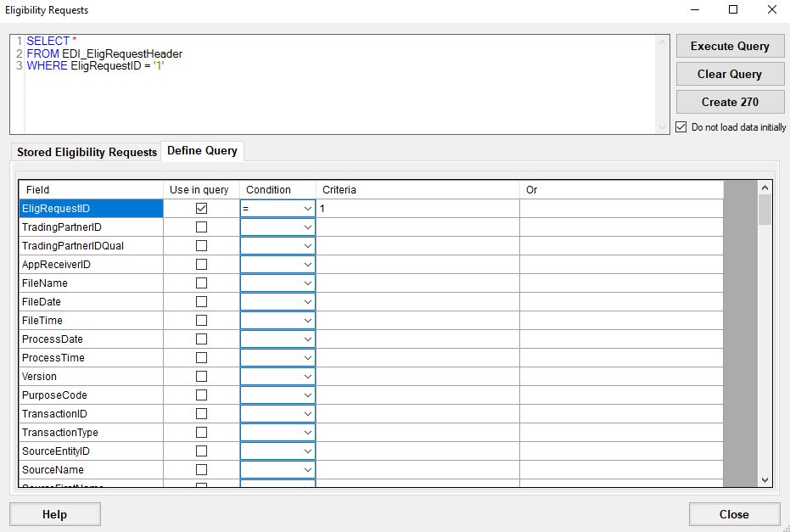Maximize the Eligibility Requests window
The width and height of the screenshot is (790, 532).
coord(733,9)
